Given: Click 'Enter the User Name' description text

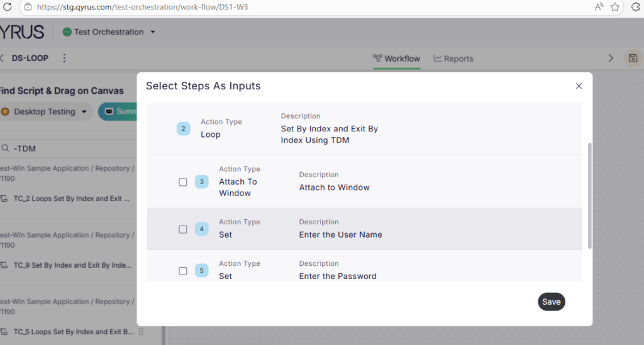Looking at the screenshot, I should tap(340, 234).
